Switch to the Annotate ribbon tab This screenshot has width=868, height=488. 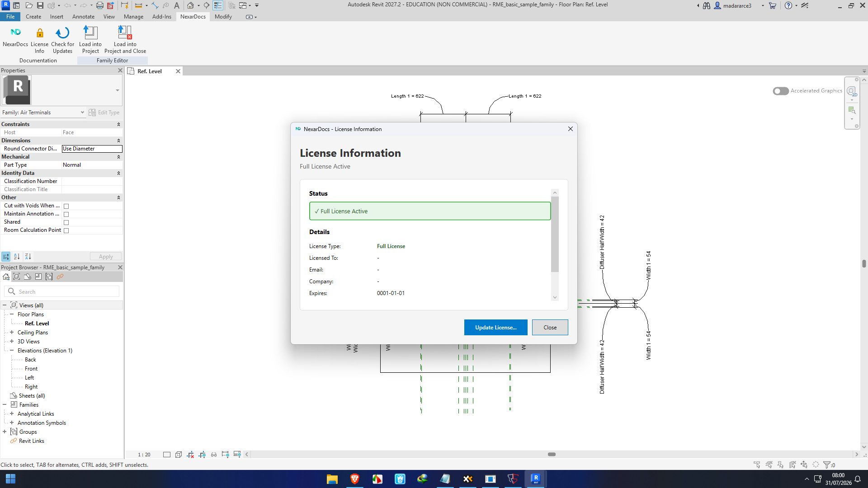tap(84, 17)
